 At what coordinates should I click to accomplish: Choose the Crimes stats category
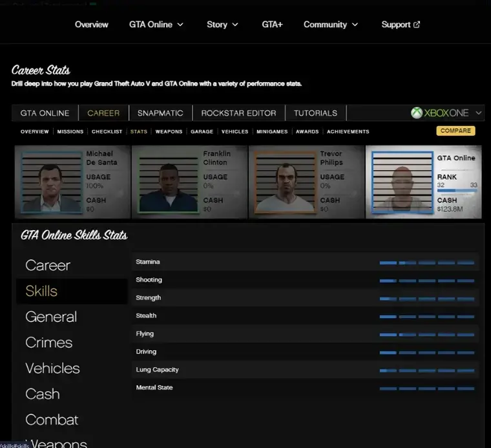click(x=48, y=343)
